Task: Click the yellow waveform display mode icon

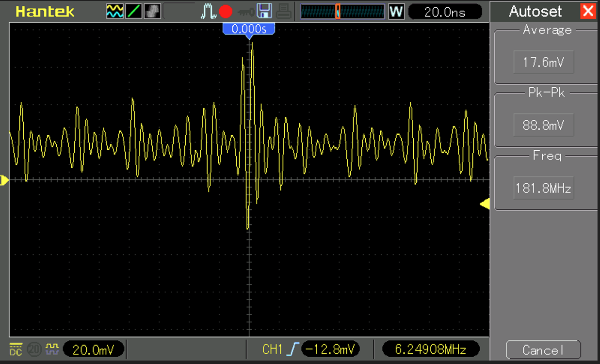Action: click(114, 11)
